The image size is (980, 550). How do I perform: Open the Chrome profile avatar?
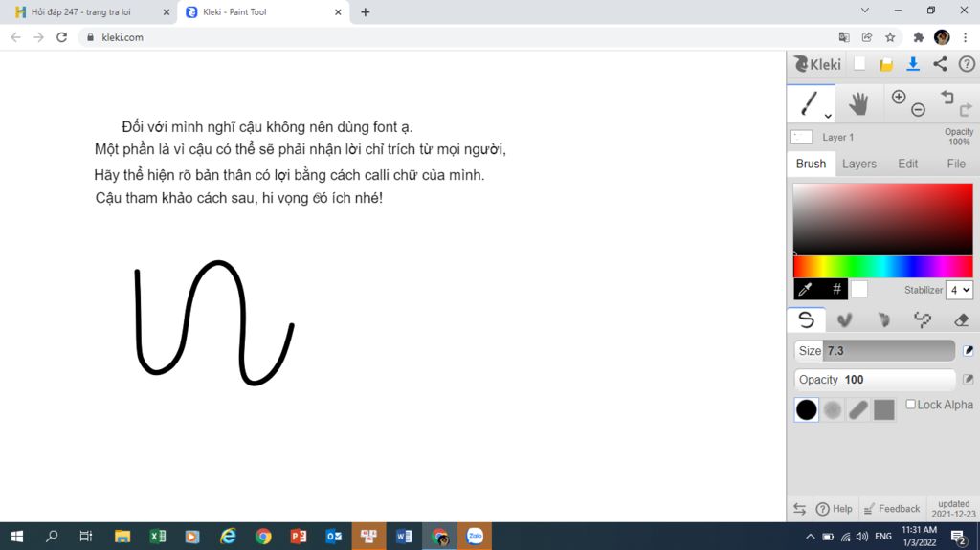coord(942,37)
